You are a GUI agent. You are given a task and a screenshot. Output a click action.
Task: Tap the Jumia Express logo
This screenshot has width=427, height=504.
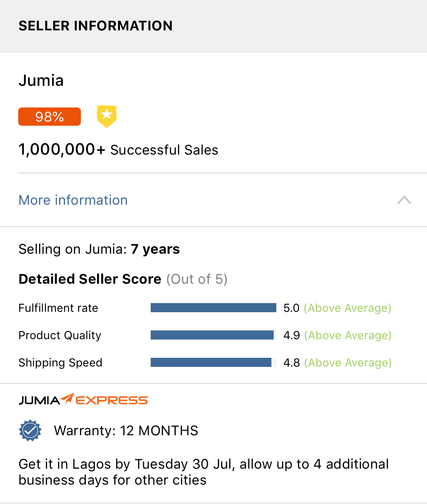[x=83, y=400]
